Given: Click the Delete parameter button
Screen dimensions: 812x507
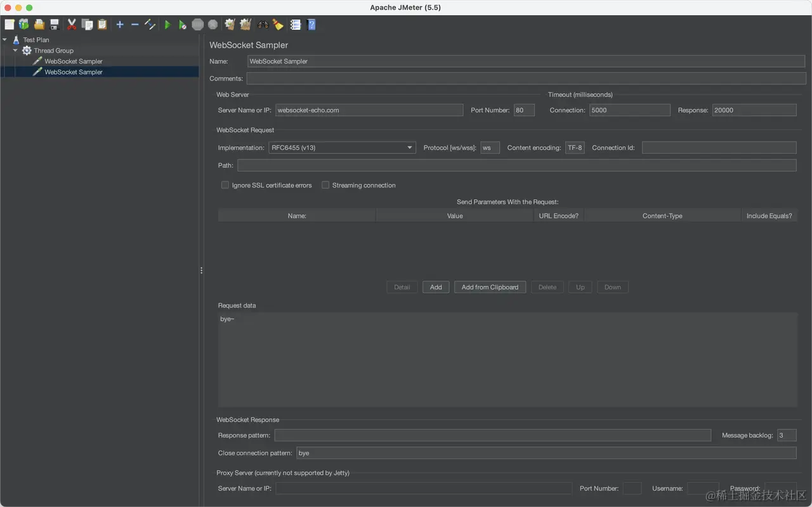Looking at the screenshot, I should [547, 287].
